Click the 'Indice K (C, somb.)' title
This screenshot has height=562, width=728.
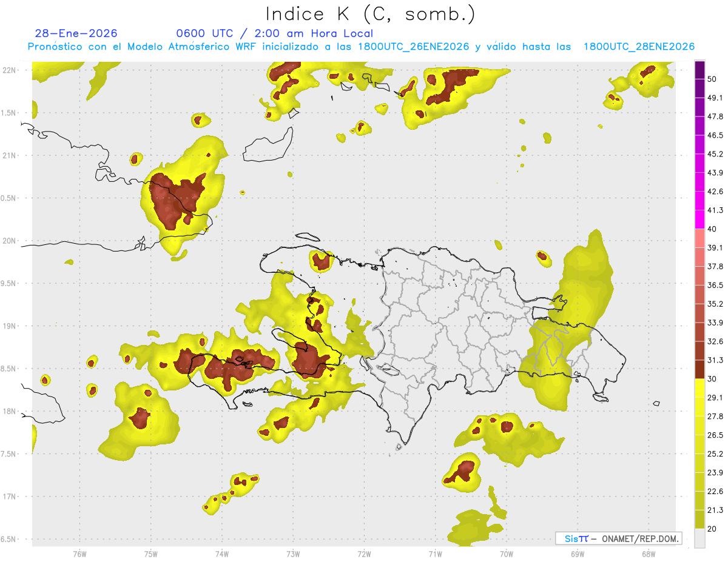click(x=369, y=14)
